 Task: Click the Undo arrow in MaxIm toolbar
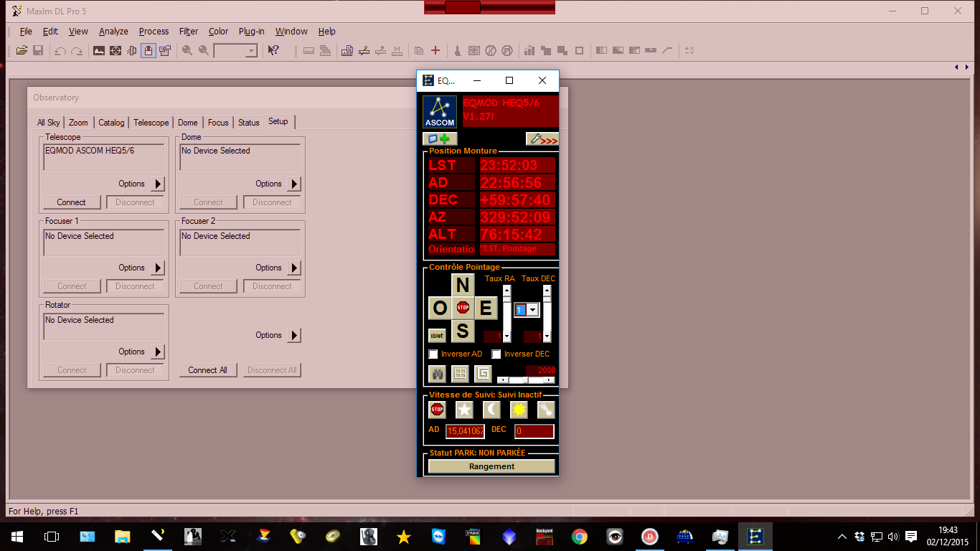[60, 50]
